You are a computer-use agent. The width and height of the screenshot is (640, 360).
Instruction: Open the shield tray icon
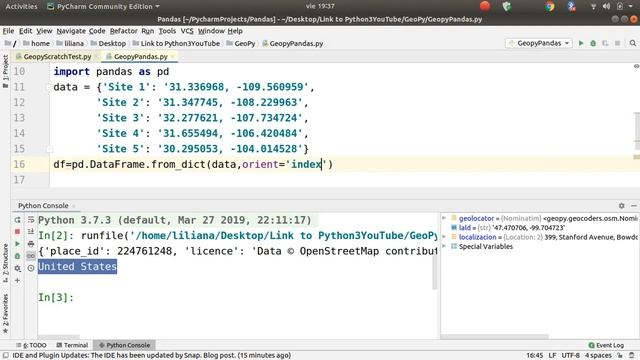click(507, 6)
